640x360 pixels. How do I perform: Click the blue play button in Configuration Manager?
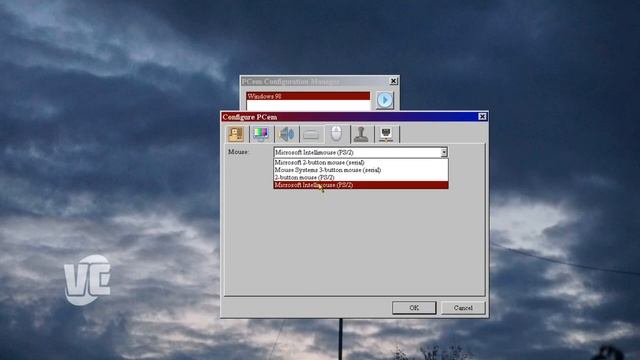[384, 100]
